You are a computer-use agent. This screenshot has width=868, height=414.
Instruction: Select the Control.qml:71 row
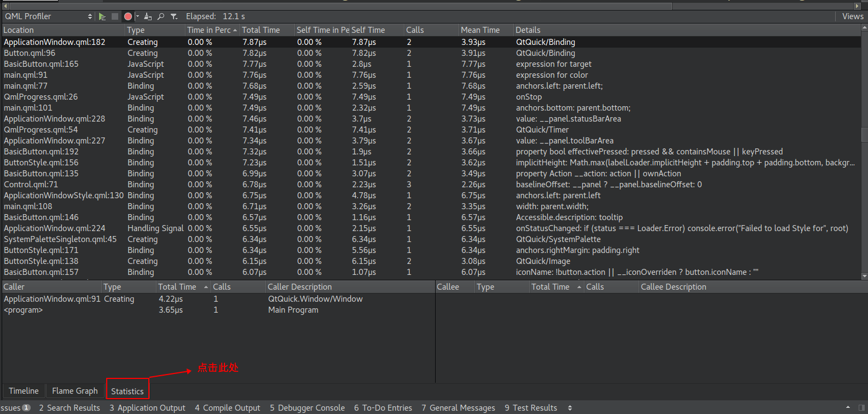[431, 185]
